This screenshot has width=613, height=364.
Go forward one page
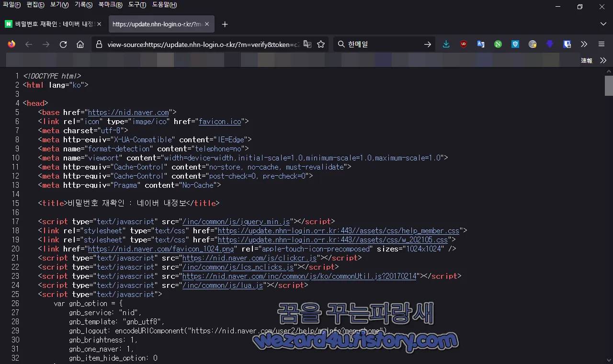(46, 44)
